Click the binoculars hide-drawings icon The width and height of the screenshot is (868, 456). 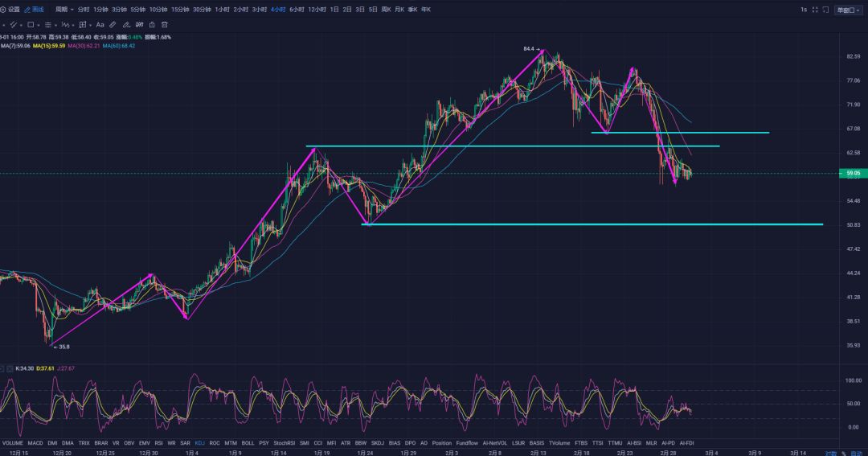click(x=140, y=24)
